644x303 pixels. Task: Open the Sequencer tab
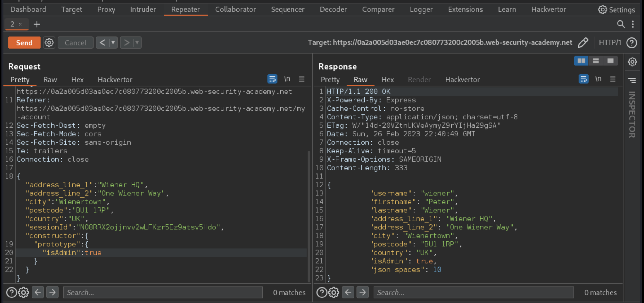point(287,9)
